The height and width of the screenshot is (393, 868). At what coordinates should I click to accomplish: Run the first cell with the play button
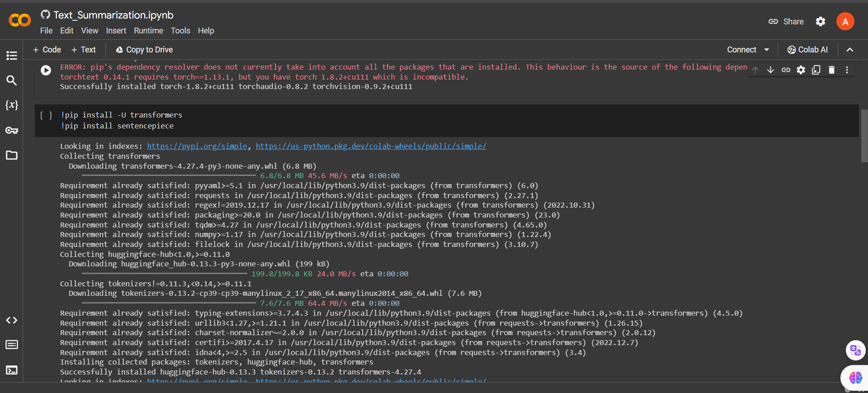(46, 70)
